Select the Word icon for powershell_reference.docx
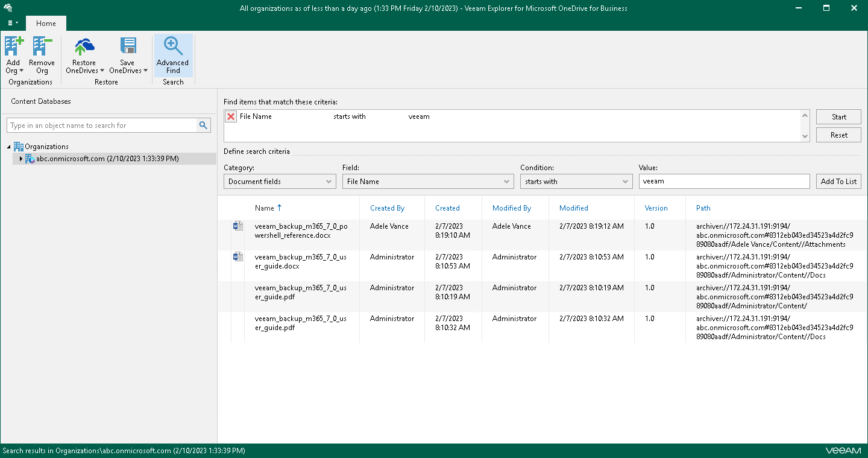Image resolution: width=868 pixels, height=458 pixels. click(238, 226)
